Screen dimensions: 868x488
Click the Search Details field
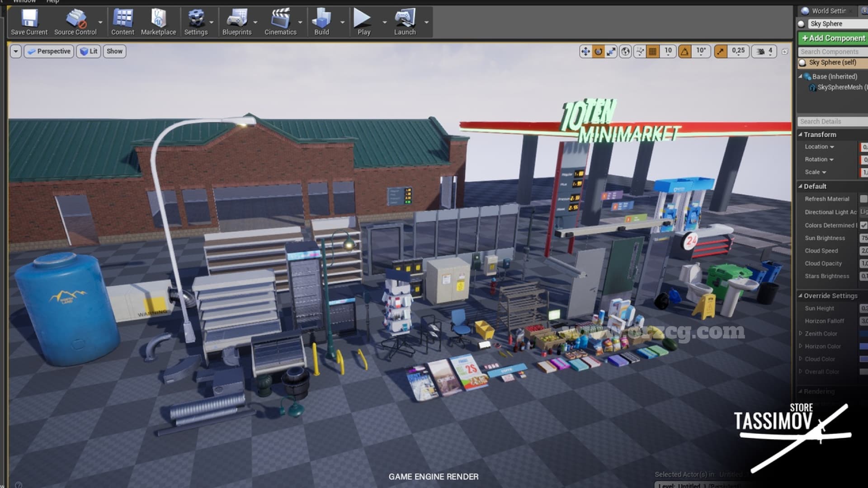pyautogui.click(x=833, y=122)
